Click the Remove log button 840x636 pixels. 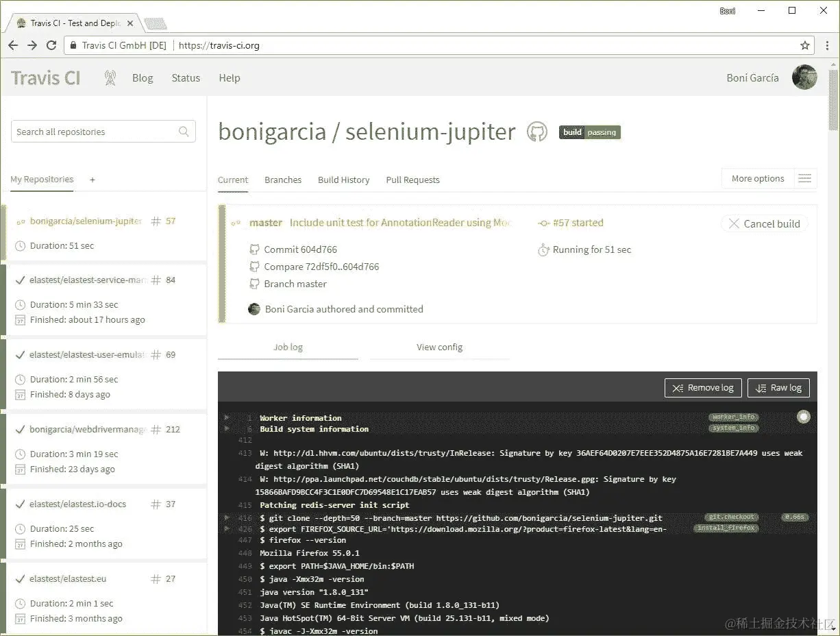coord(703,388)
